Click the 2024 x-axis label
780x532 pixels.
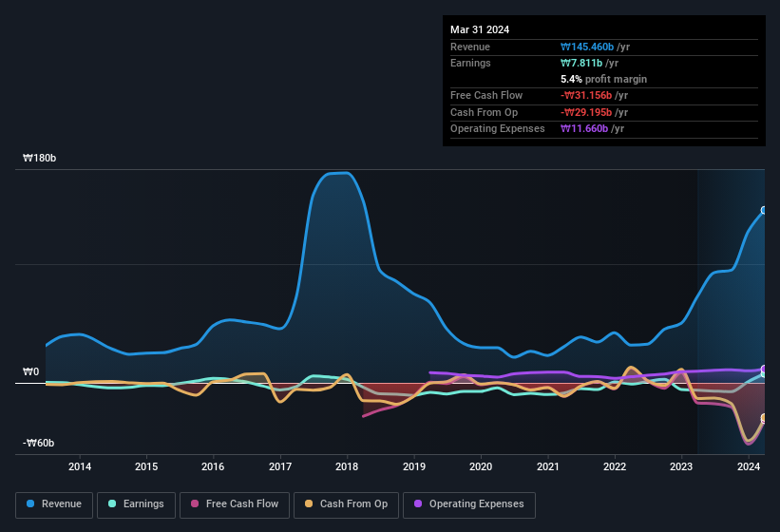[748, 466]
